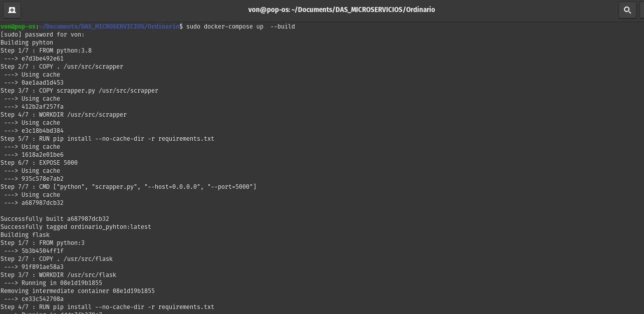This screenshot has height=314, width=644.
Task: Click '---> Running in 08e1d19b1855' line
Action: 53,283
